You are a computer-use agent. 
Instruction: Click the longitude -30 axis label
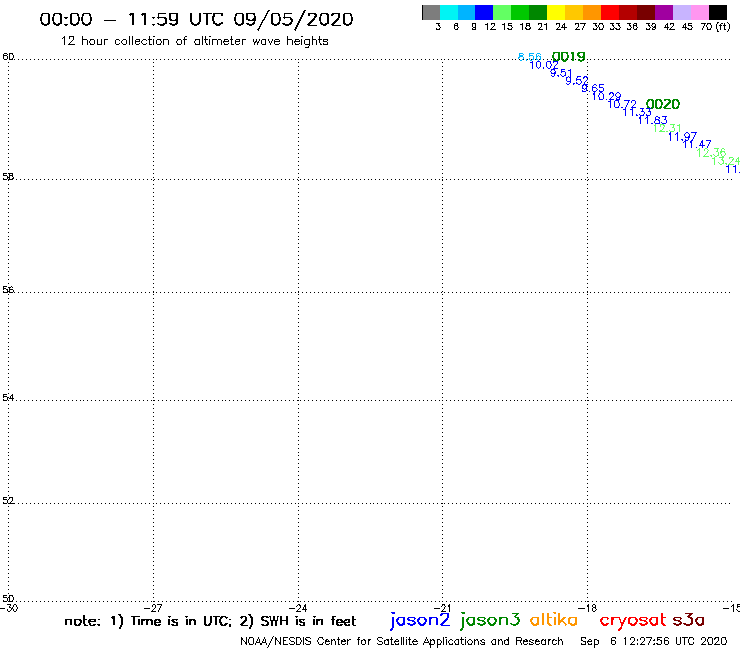point(9,608)
